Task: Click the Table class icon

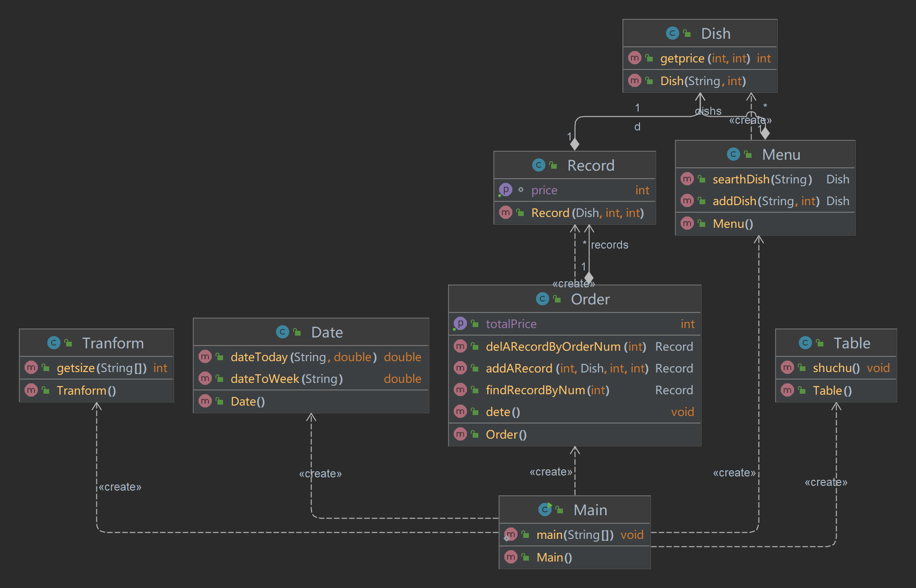Action: 805,343
